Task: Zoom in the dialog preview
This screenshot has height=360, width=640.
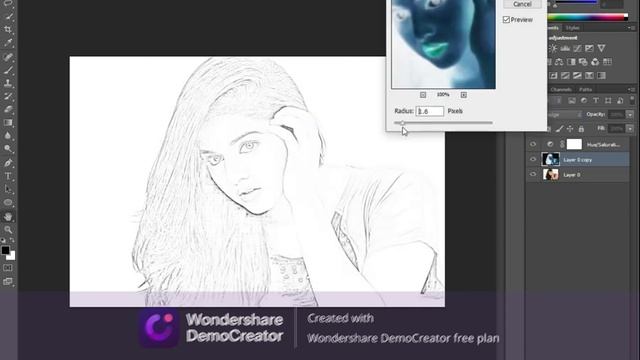Action: (464, 95)
